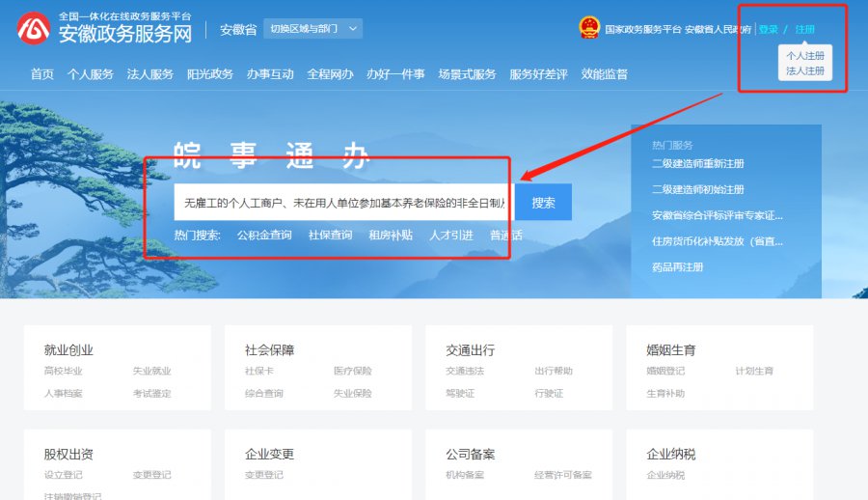Open 药品再注册 hot service

pyautogui.click(x=678, y=267)
